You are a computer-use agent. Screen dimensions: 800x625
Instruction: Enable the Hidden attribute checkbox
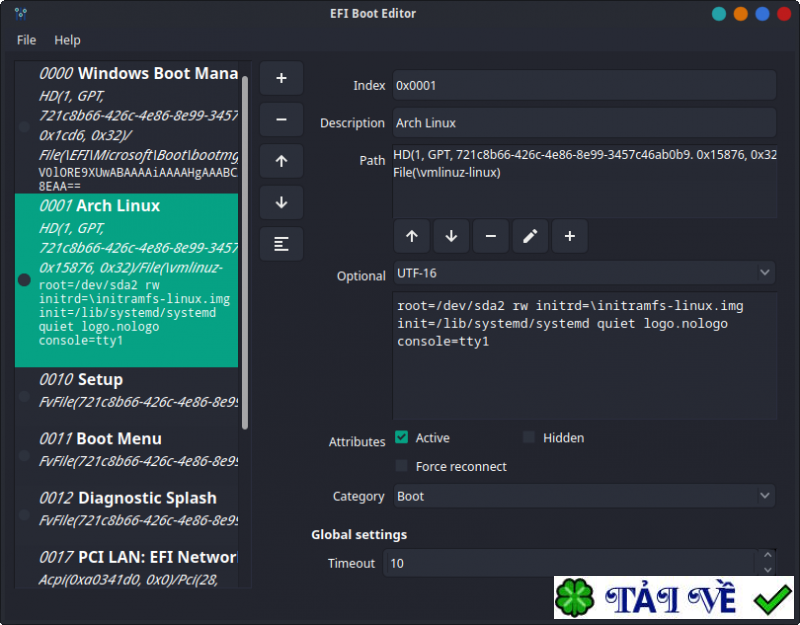pyautogui.click(x=529, y=438)
